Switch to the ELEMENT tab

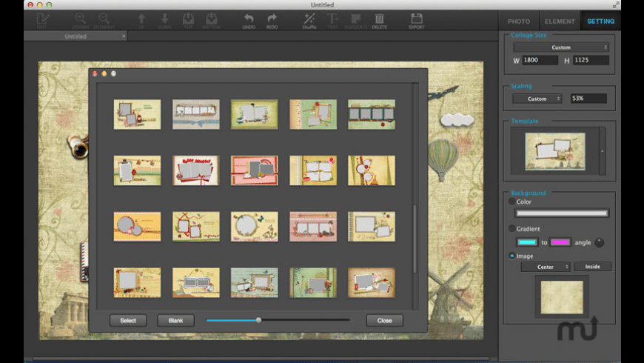pos(560,21)
